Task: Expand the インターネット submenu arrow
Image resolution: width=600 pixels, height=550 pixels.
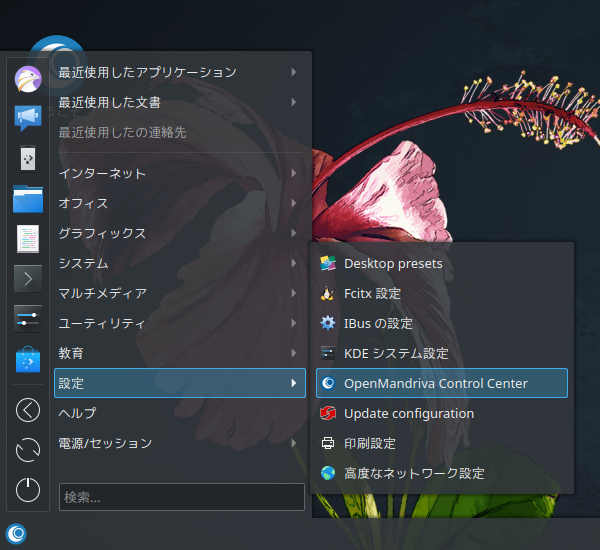Action: (x=293, y=173)
